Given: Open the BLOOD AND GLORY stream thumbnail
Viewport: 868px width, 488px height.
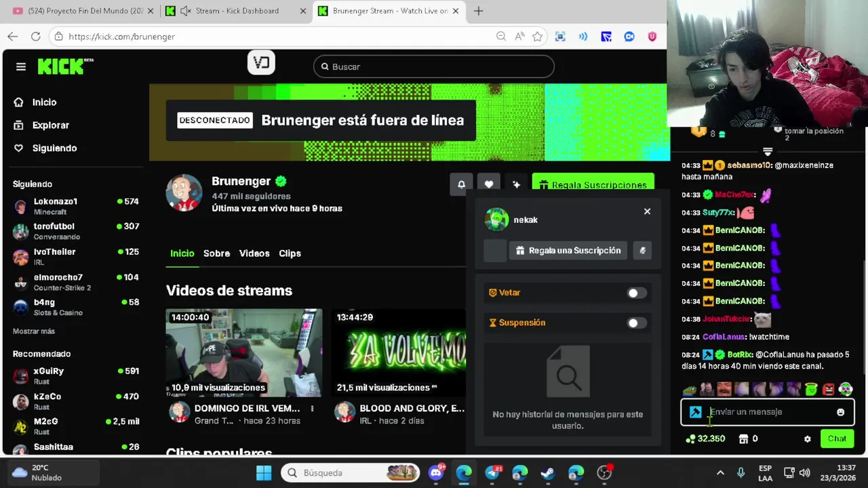Looking at the screenshot, I should [x=399, y=352].
